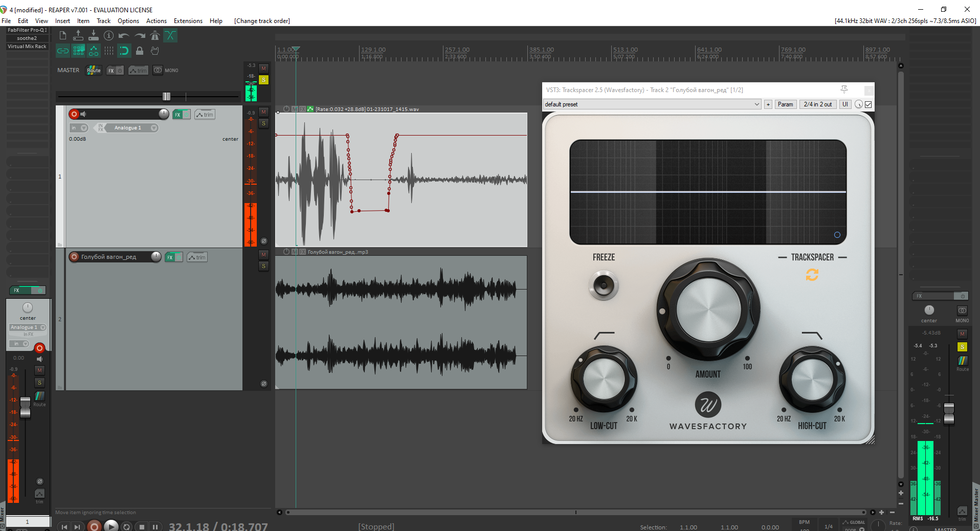Arm track 1 for recording
980x531 pixels.
point(74,114)
